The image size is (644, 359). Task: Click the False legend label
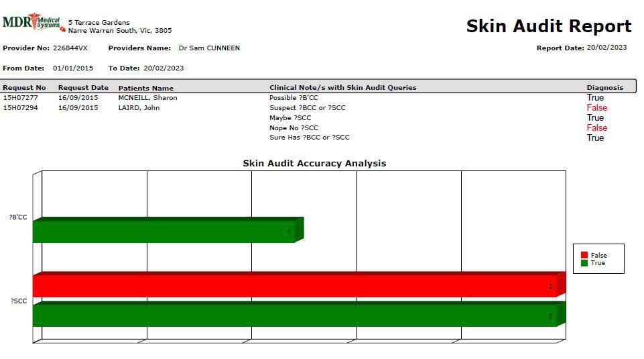point(599,256)
